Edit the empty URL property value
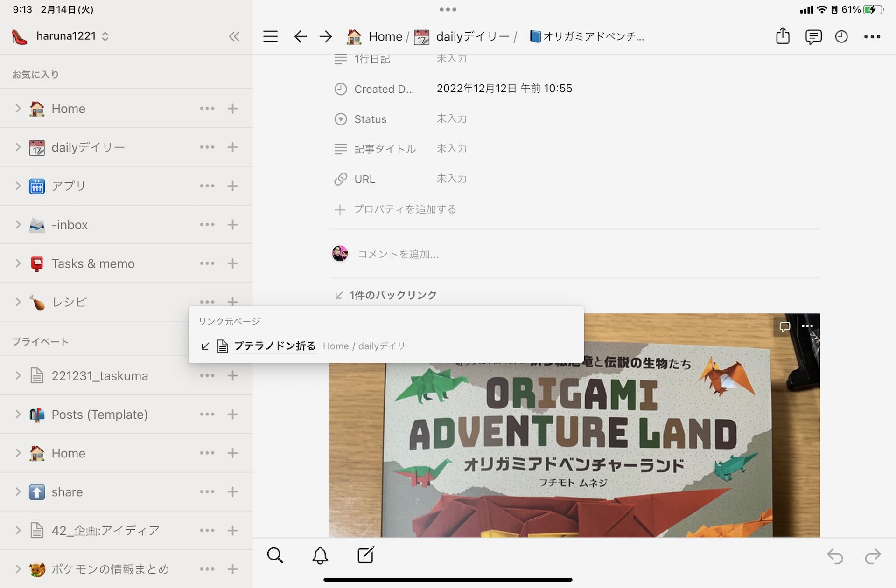The width and height of the screenshot is (896, 588). coord(452,179)
